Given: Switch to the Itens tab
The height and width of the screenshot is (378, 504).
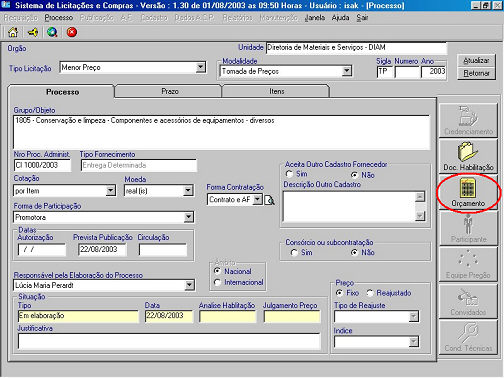Looking at the screenshot, I should [277, 91].
